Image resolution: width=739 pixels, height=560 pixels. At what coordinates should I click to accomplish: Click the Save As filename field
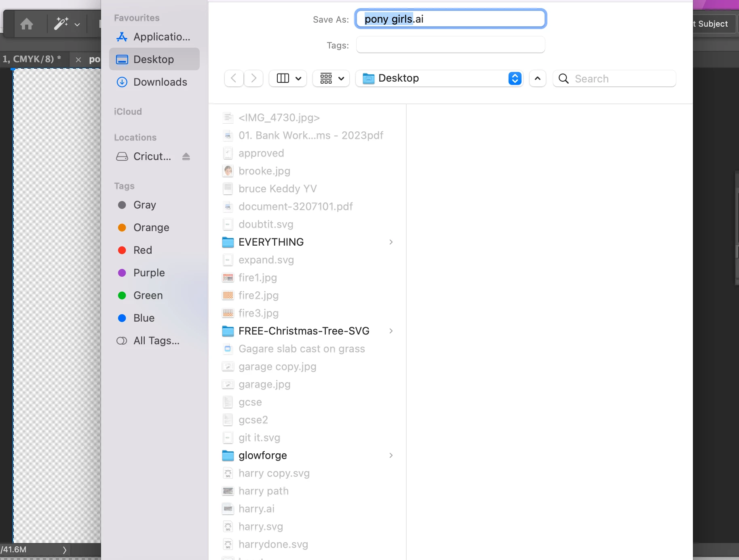click(450, 19)
